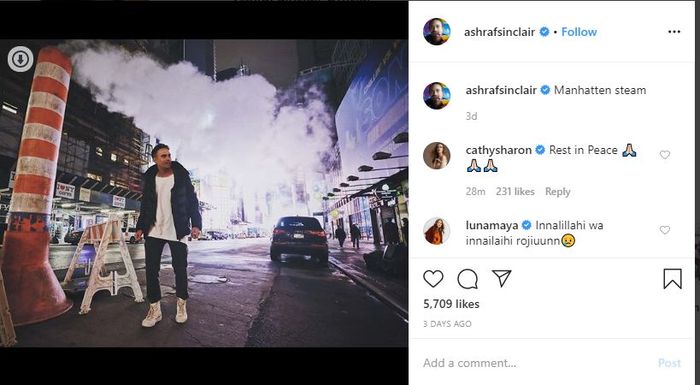Click cathysharon's avatar picture
This screenshot has height=385, width=700.
(x=437, y=155)
